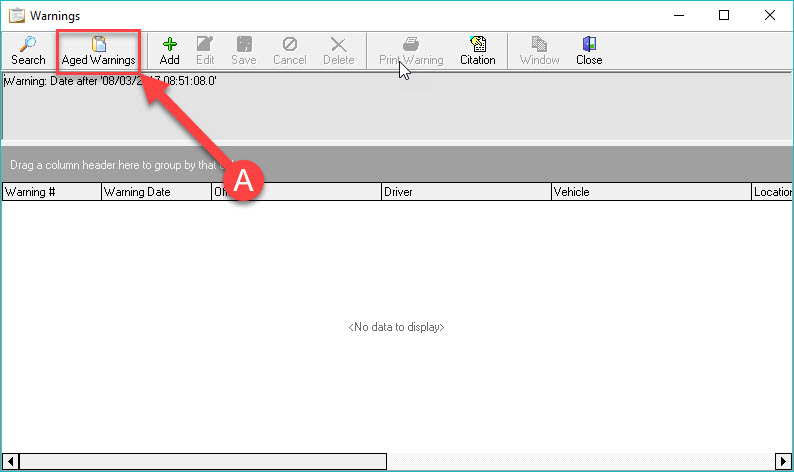Add a new warning record

coord(169,44)
